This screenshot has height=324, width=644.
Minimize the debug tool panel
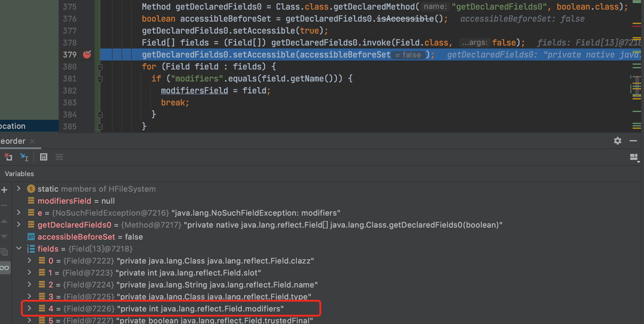pos(633,141)
